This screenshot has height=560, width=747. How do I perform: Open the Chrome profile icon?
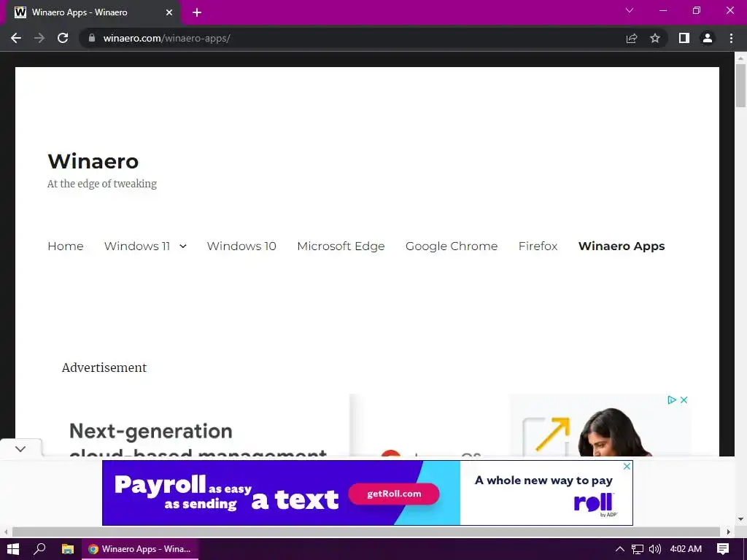tap(708, 38)
